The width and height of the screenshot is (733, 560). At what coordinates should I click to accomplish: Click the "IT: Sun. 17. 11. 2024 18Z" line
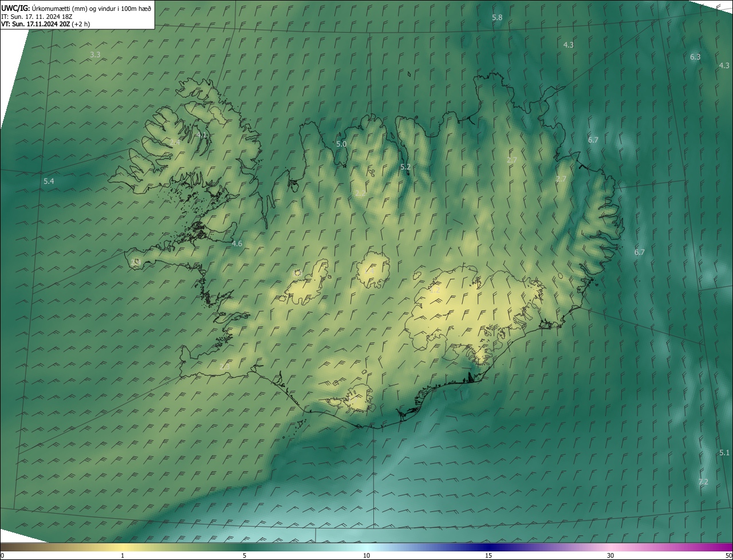coord(37,17)
